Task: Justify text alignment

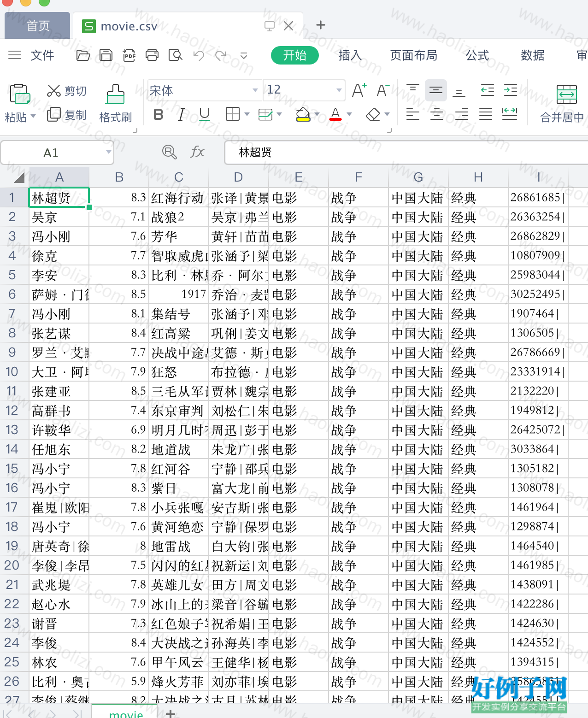Action: [x=486, y=114]
